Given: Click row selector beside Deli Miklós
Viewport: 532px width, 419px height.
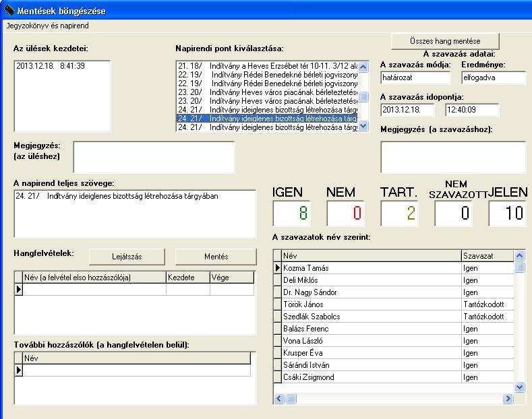Looking at the screenshot, I should click(x=278, y=280).
